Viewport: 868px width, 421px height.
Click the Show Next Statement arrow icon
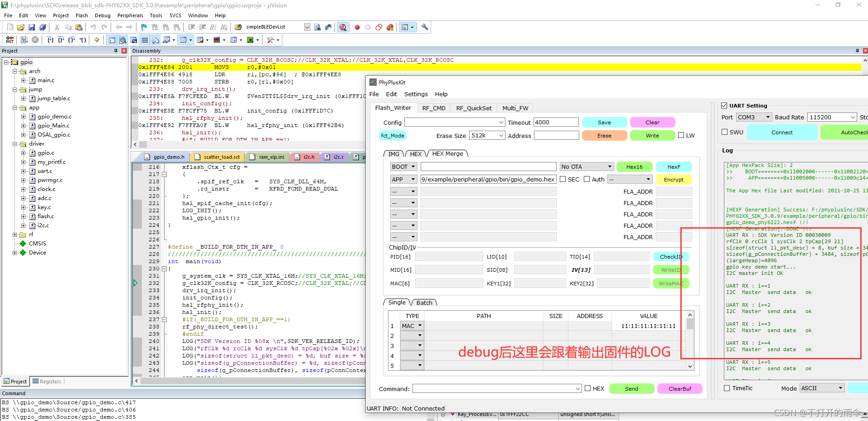(x=97, y=40)
